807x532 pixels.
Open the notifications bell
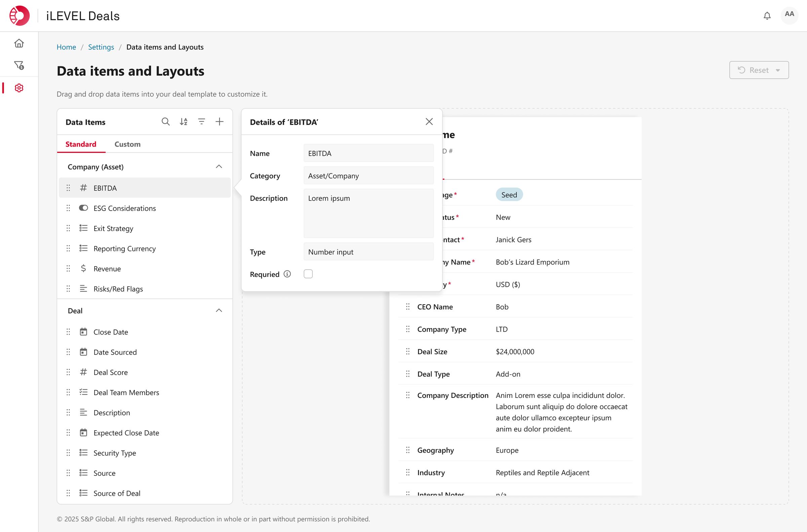pos(767,15)
